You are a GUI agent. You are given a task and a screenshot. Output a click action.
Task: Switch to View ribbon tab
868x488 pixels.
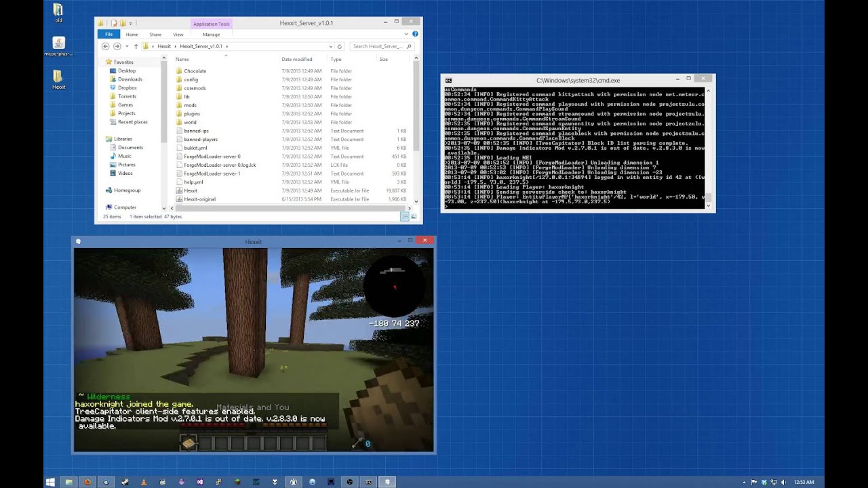178,35
